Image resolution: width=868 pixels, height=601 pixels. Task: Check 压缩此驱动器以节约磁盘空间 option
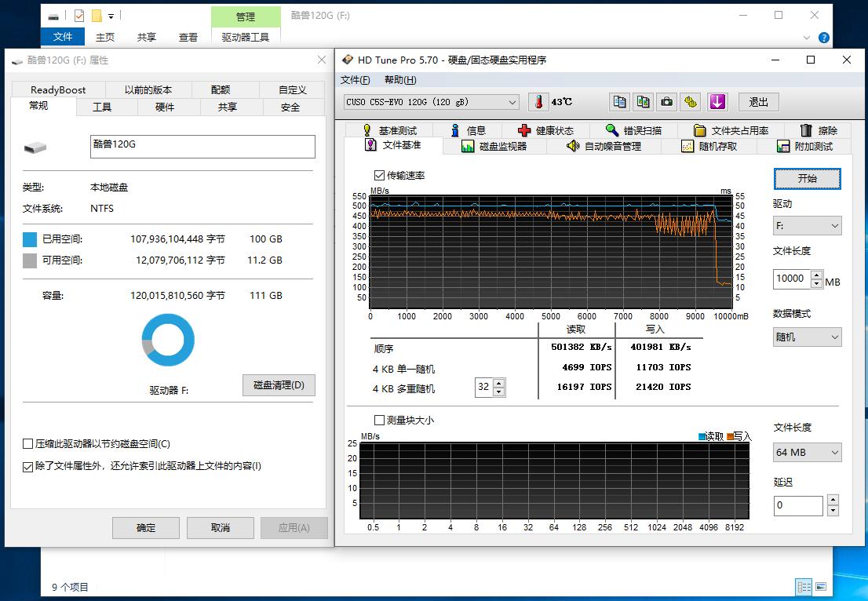tap(27, 443)
